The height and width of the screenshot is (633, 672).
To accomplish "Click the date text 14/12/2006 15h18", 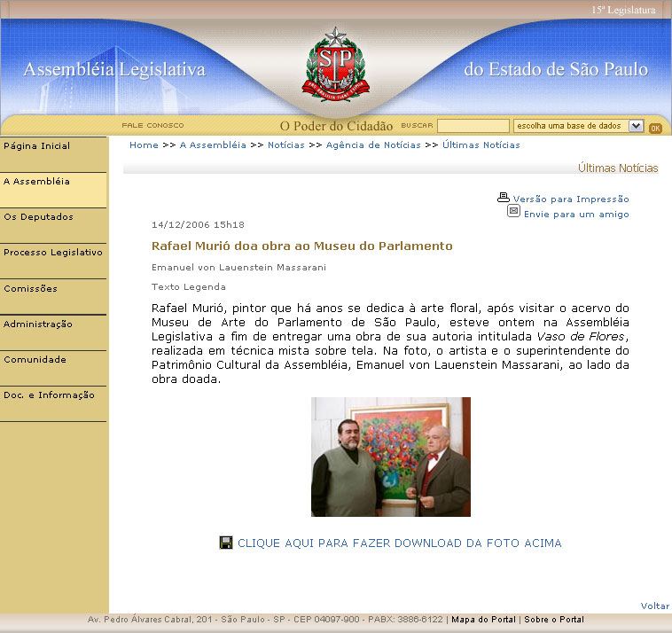I will coord(198,224).
